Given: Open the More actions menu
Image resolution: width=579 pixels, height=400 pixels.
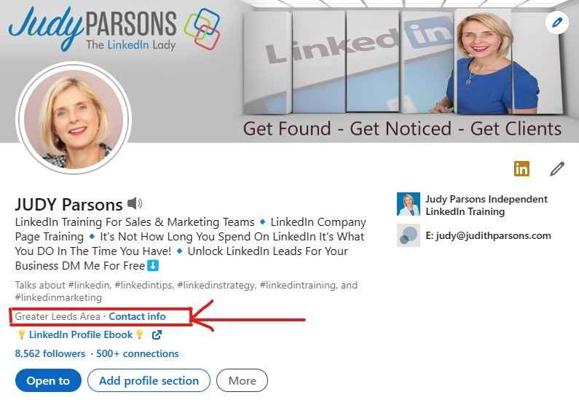Looking at the screenshot, I should tap(242, 380).
